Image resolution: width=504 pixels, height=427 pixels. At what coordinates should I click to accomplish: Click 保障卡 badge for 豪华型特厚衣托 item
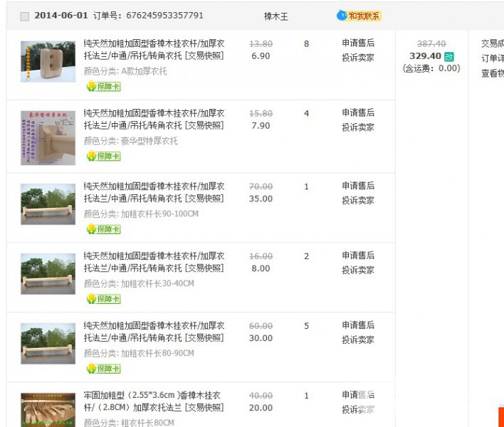pyautogui.click(x=103, y=157)
